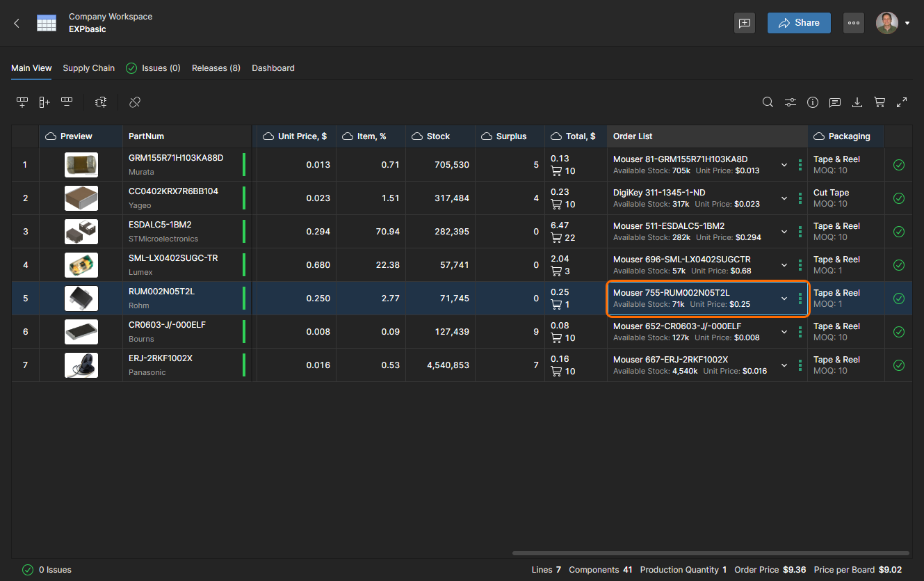Open the shopping cart in toolbar
This screenshot has width=924, height=581.
point(880,102)
